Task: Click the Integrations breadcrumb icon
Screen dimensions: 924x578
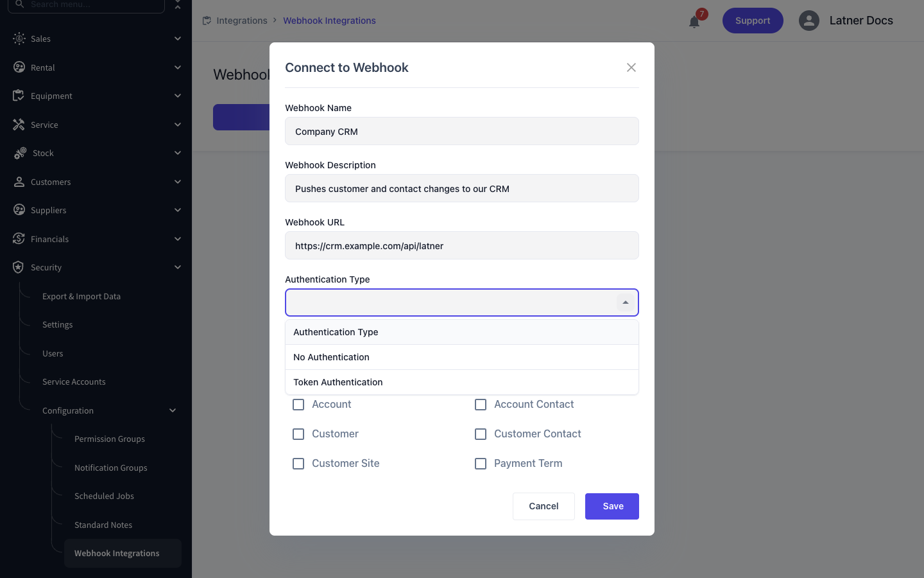Action: (207, 21)
